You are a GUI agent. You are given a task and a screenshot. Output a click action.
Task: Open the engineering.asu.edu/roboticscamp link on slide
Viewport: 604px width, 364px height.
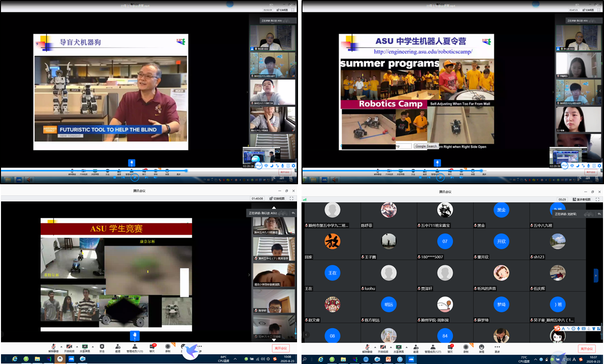(423, 52)
